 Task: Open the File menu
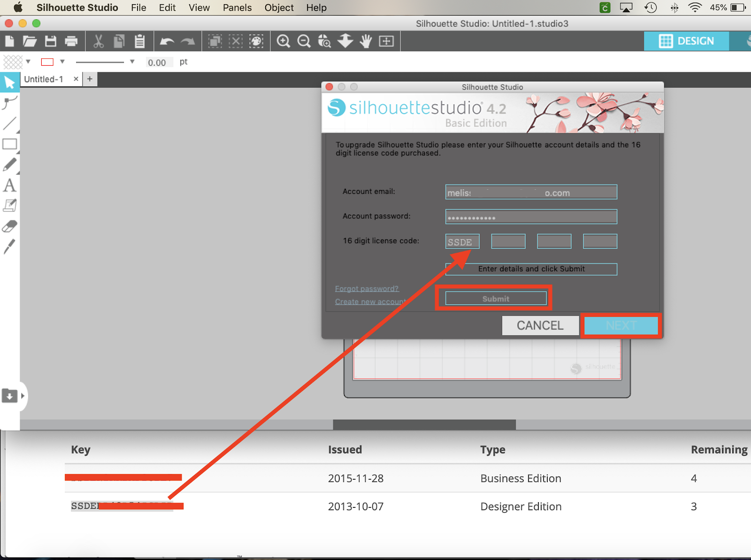(138, 8)
